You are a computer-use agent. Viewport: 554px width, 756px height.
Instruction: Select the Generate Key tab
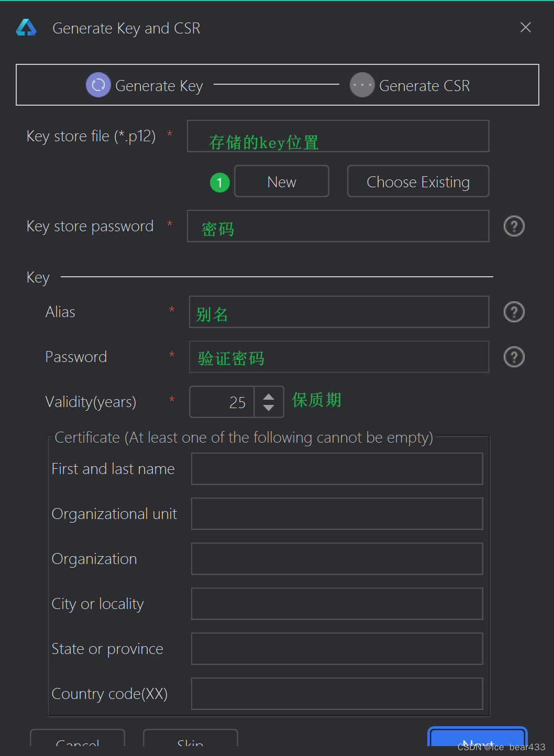coord(159,85)
